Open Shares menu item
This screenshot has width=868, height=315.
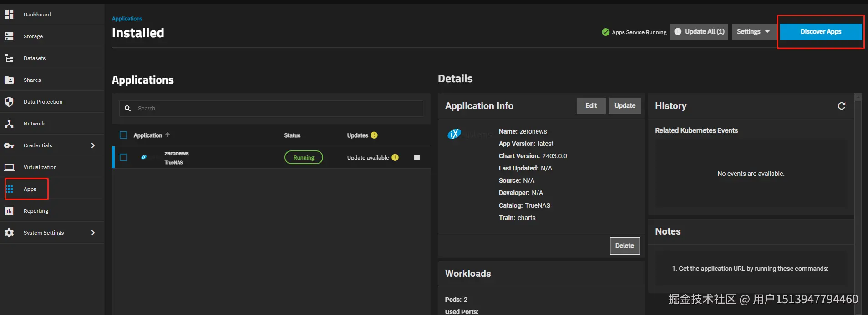tap(52, 80)
